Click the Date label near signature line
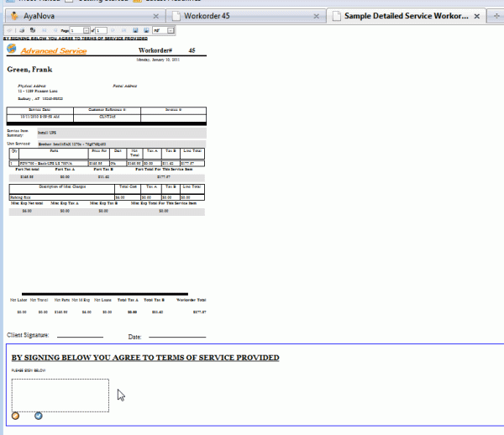Viewport: 504px width, 435px height. pyautogui.click(x=134, y=337)
